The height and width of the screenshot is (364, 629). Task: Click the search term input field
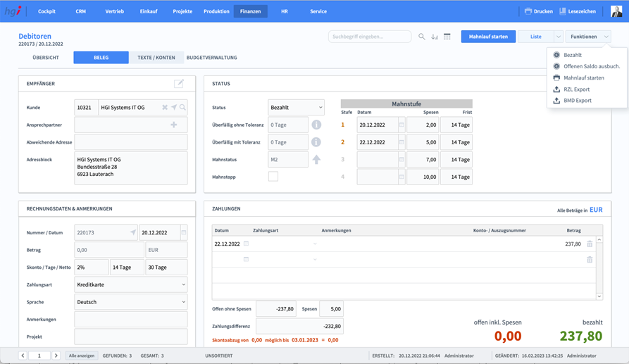(369, 37)
